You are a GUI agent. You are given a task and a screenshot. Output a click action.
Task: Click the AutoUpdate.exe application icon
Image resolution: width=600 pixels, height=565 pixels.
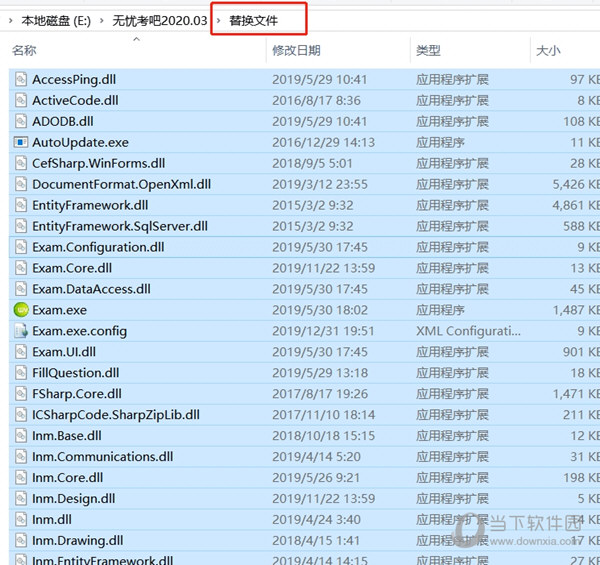[x=21, y=142]
